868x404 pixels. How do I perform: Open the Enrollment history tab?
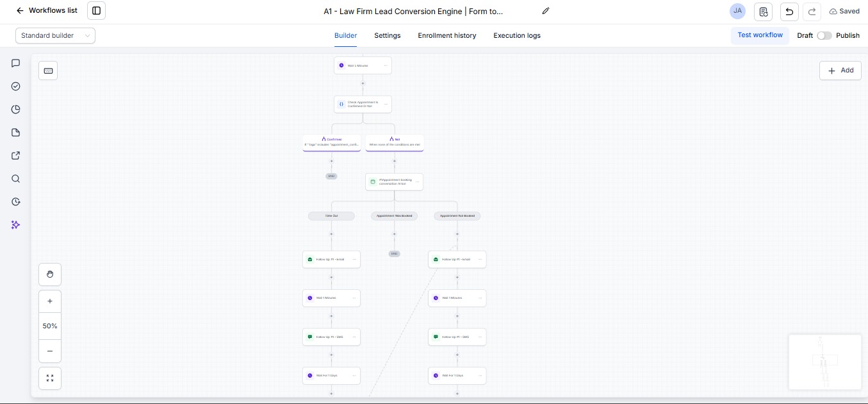(x=447, y=36)
